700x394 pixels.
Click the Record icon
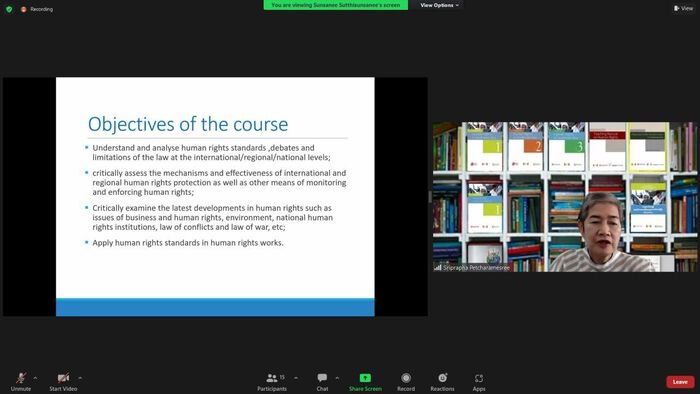406,378
